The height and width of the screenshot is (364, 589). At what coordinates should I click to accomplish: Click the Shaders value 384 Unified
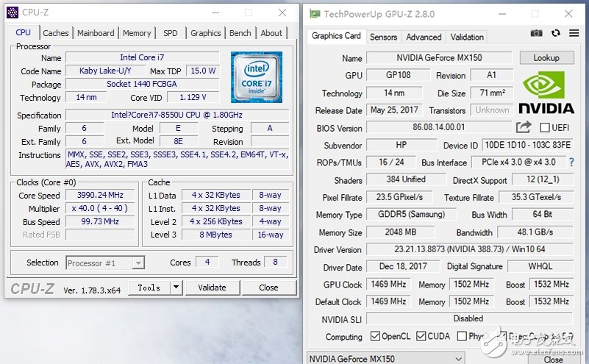point(406,179)
